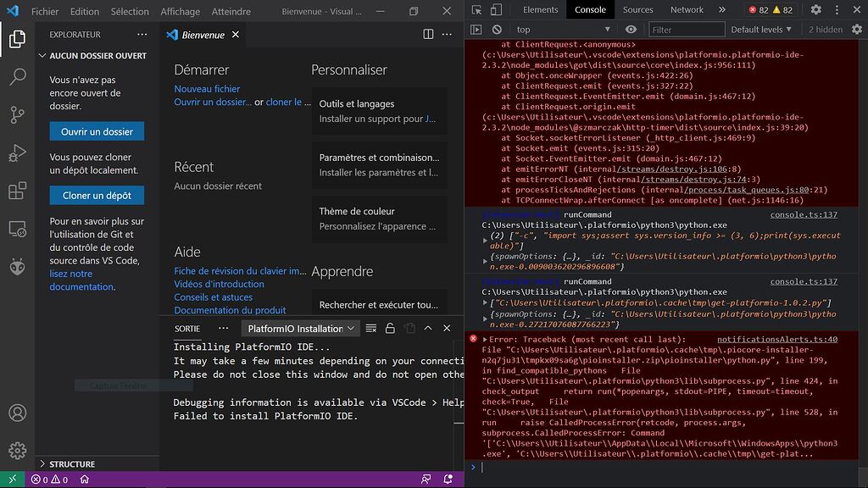Collapse the AUCUN DOSSIER OUVERT section
This screenshot has width=868, height=488.
click(92, 55)
